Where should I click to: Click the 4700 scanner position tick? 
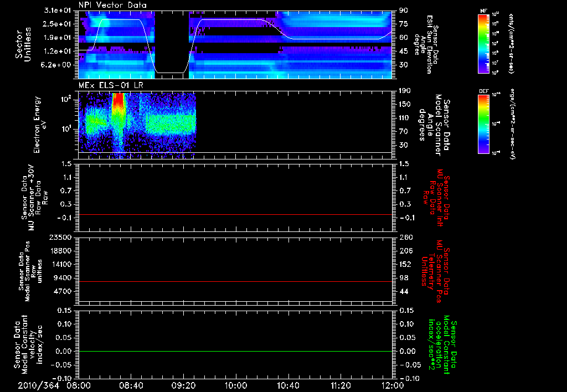point(64,291)
